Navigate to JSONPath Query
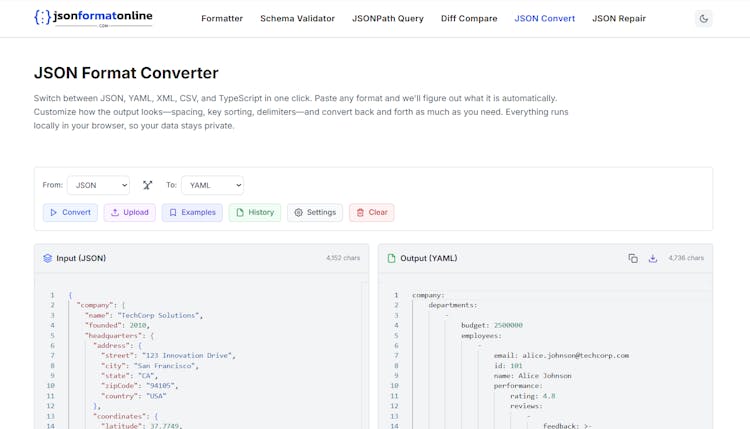750x429 pixels. pos(388,19)
